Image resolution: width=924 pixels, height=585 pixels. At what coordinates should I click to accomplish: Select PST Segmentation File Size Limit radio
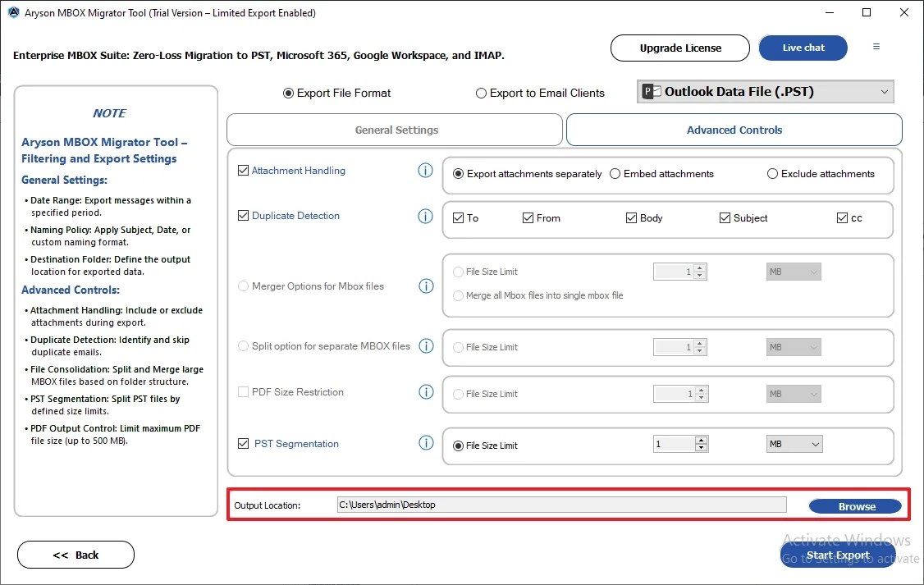[x=458, y=446]
